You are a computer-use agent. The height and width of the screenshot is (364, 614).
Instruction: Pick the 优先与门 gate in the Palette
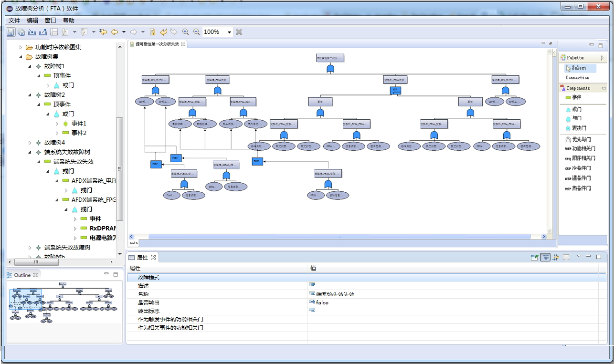click(578, 139)
